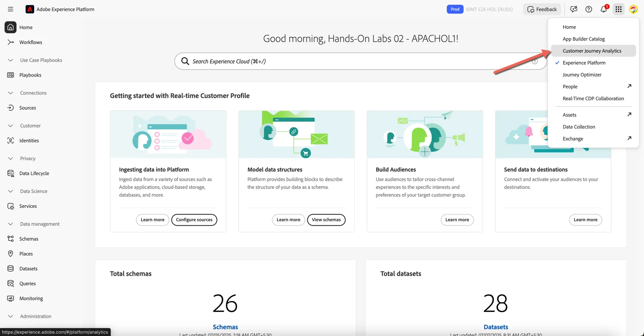Open the Schemas link under Total schemas

click(x=225, y=327)
